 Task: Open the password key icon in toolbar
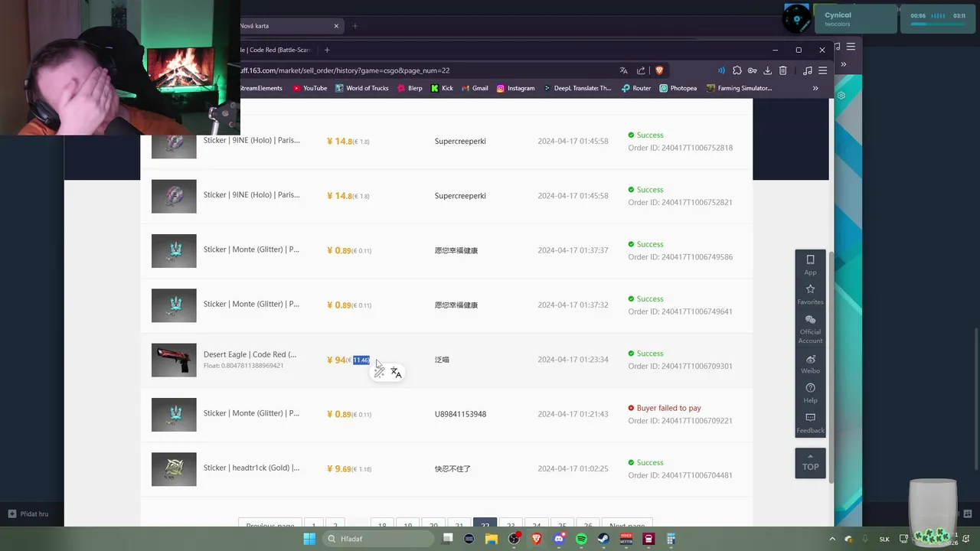(753, 70)
